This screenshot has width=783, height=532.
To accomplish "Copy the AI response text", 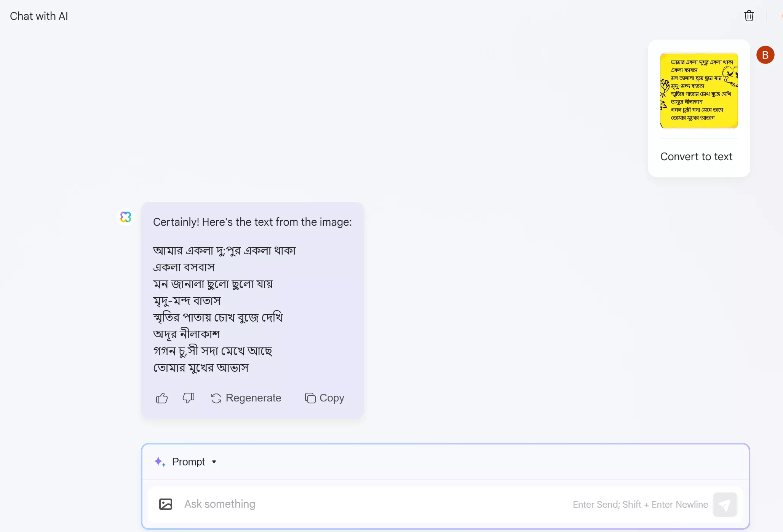I will coord(325,398).
